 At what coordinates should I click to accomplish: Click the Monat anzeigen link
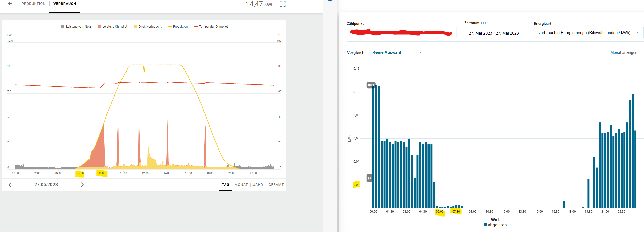[624, 53]
